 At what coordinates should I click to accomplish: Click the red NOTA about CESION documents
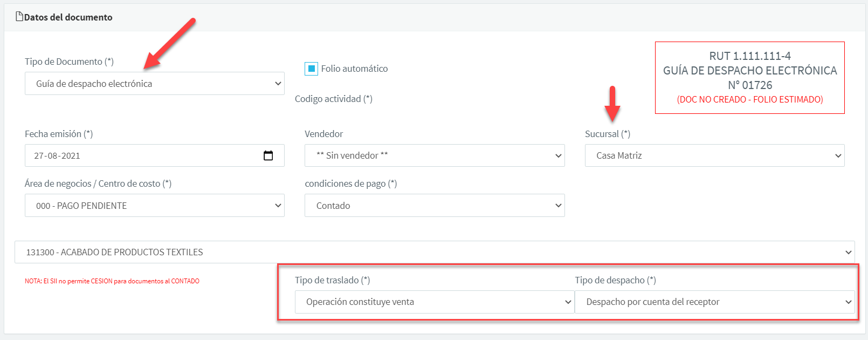pos(112,281)
